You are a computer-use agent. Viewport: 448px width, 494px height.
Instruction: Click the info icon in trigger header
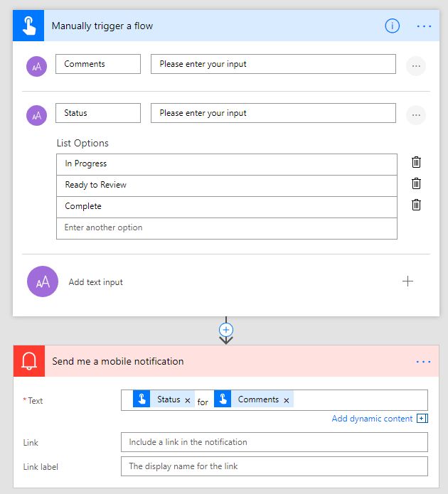tap(393, 26)
